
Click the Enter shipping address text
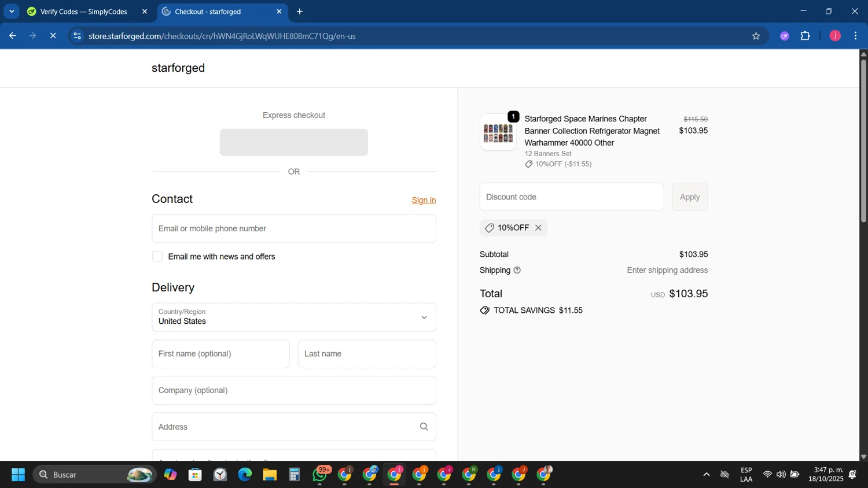[x=667, y=270]
